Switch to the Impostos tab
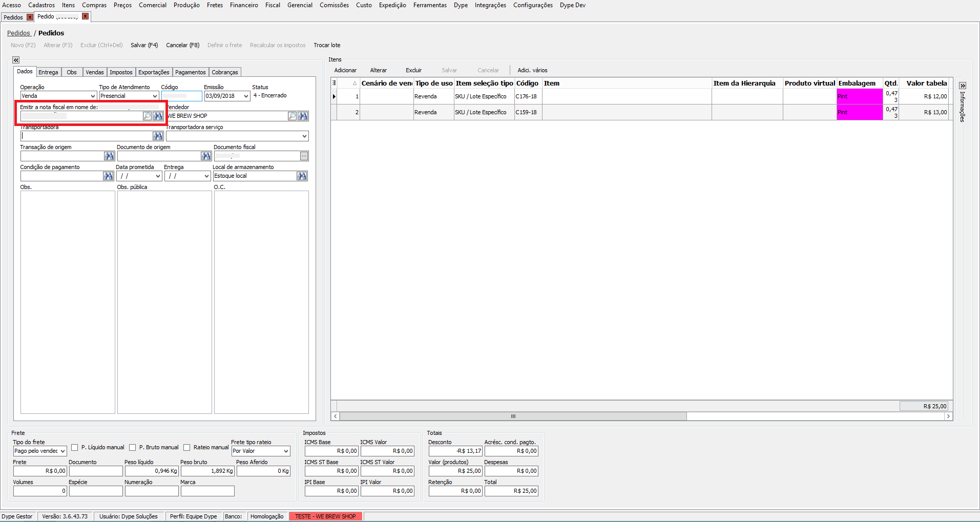 (x=121, y=72)
